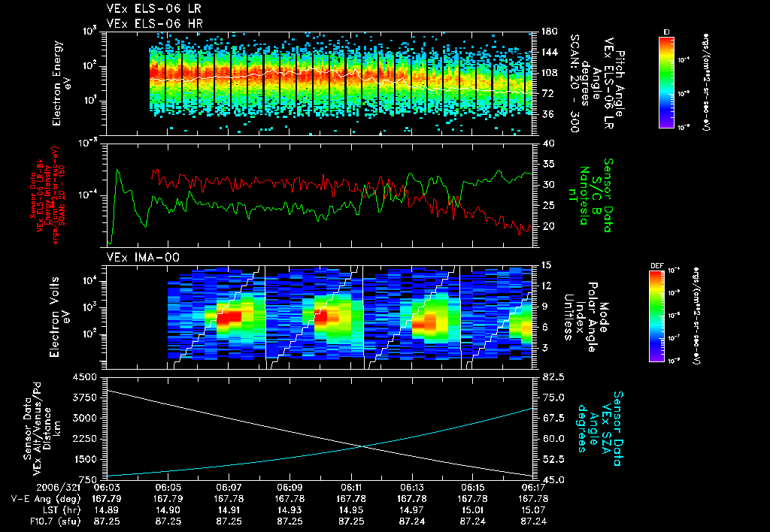Image resolution: width=770 pixels, height=532 pixels.
Task: Click the '2006/321' date label
Action: [x=58, y=488]
